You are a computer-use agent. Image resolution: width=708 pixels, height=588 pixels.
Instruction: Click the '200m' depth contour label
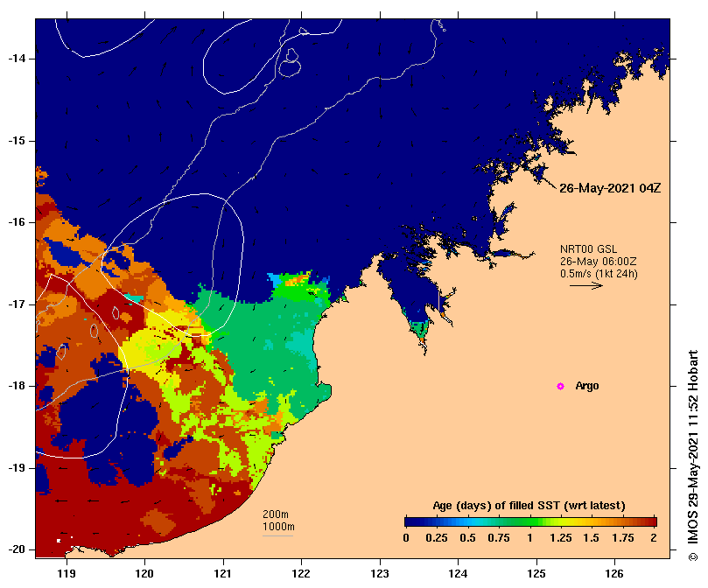tap(276, 514)
